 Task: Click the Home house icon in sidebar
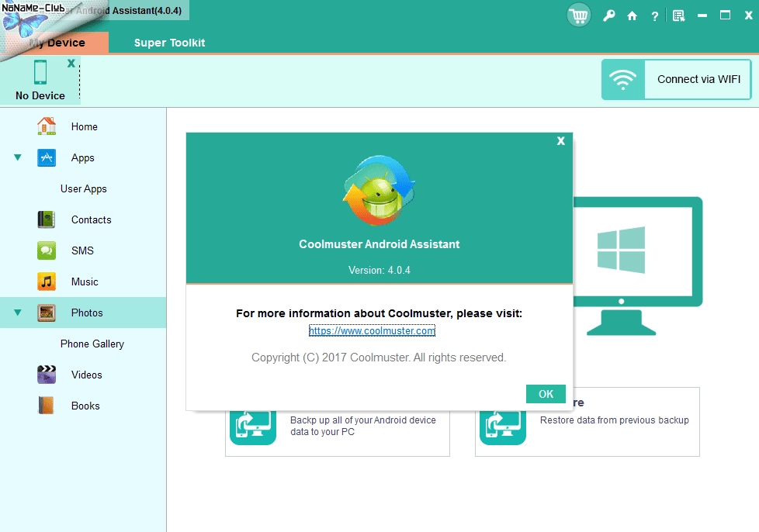[x=47, y=126]
